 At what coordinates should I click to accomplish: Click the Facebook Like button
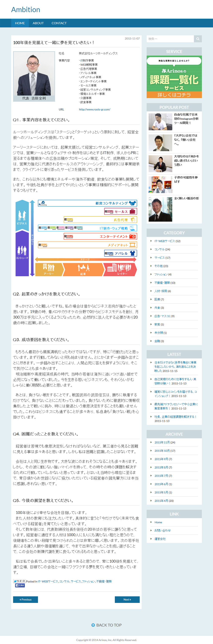20,585
